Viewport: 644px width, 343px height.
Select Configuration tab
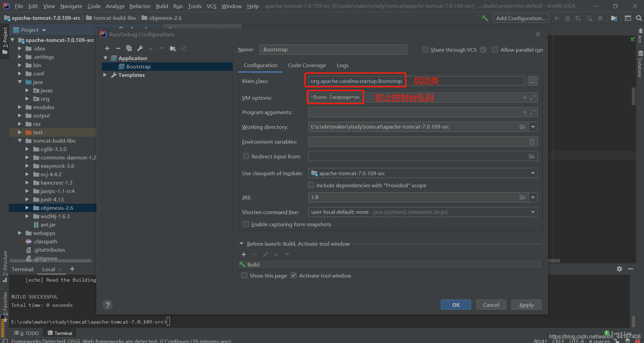pos(261,65)
